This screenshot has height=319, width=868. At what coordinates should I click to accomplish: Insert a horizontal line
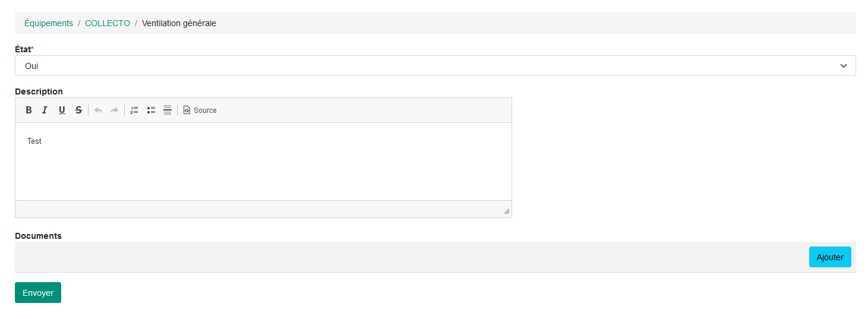pyautogui.click(x=168, y=110)
